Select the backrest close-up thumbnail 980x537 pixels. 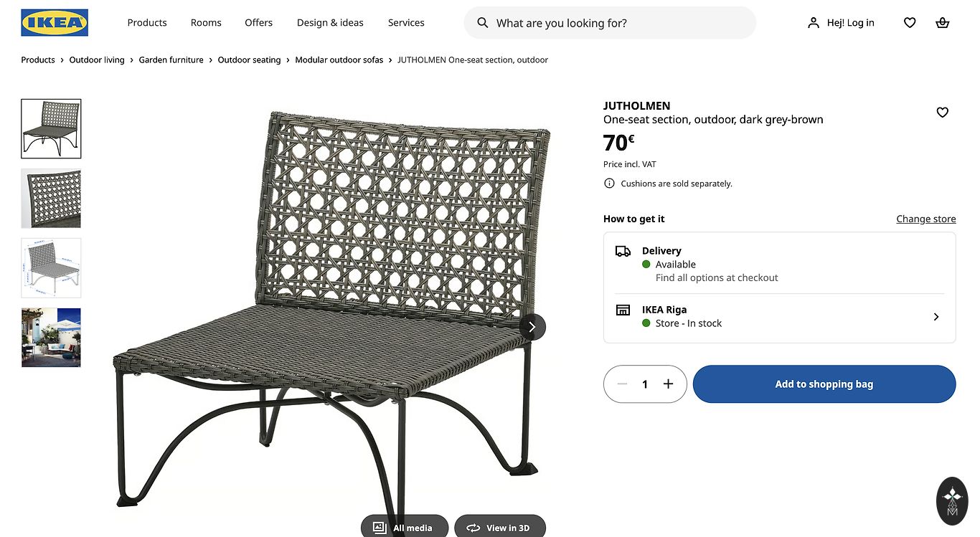coord(51,199)
